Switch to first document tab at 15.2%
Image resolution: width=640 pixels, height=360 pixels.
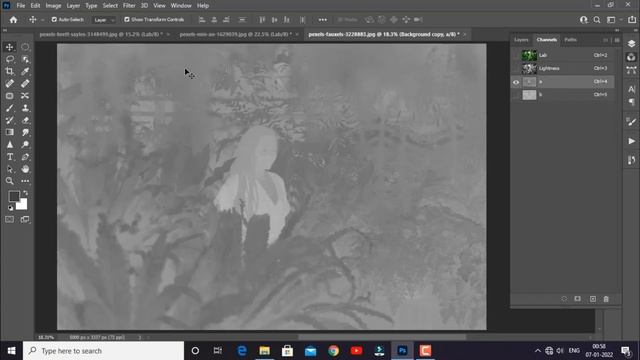(101, 34)
